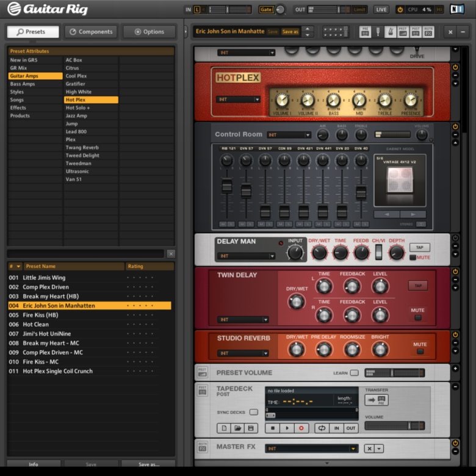The height and width of the screenshot is (476, 476).
Task: Click the Tapedeck transfer to Pre icon
Action: [x=377, y=400]
